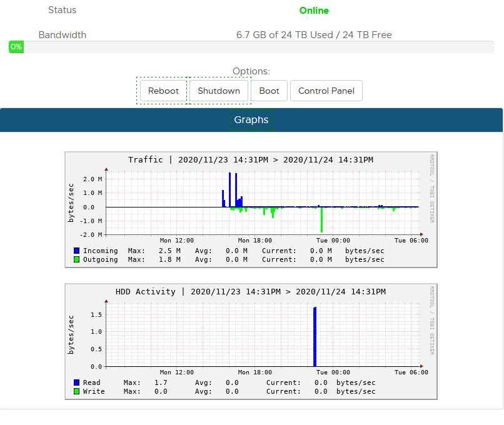
Task: Click the Boot button
Action: click(x=269, y=91)
